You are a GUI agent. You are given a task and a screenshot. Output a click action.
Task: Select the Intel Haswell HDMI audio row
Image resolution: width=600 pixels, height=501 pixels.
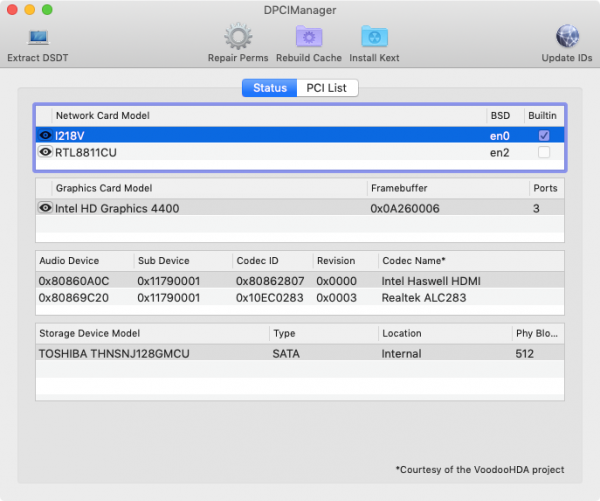[x=300, y=281]
